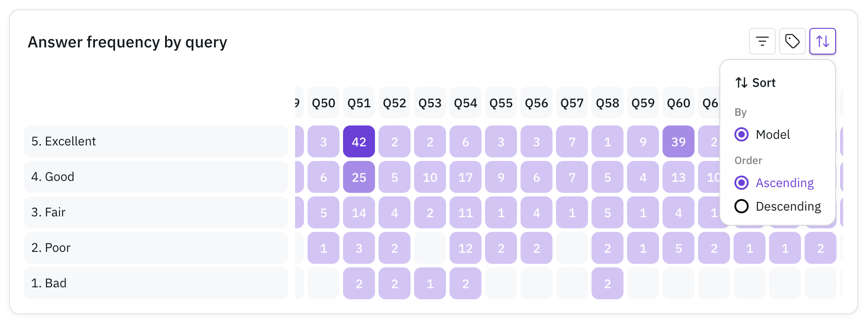The height and width of the screenshot is (321, 868).
Task: Toggle the sort arrows button
Action: pos(822,41)
